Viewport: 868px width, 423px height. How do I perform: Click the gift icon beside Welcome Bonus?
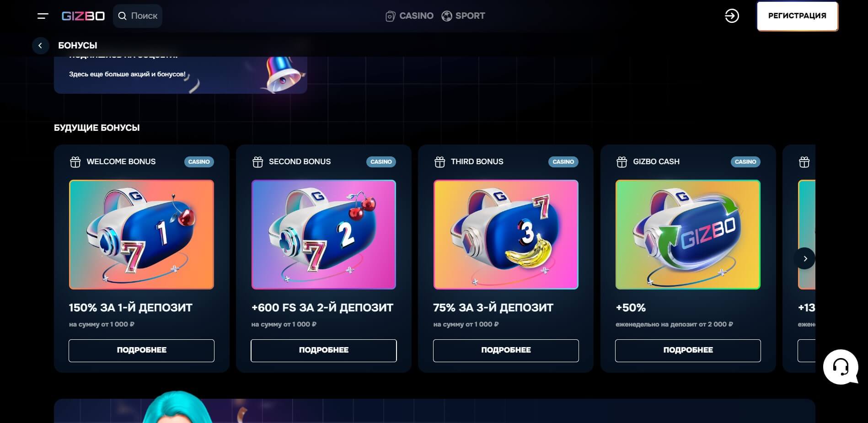click(75, 162)
